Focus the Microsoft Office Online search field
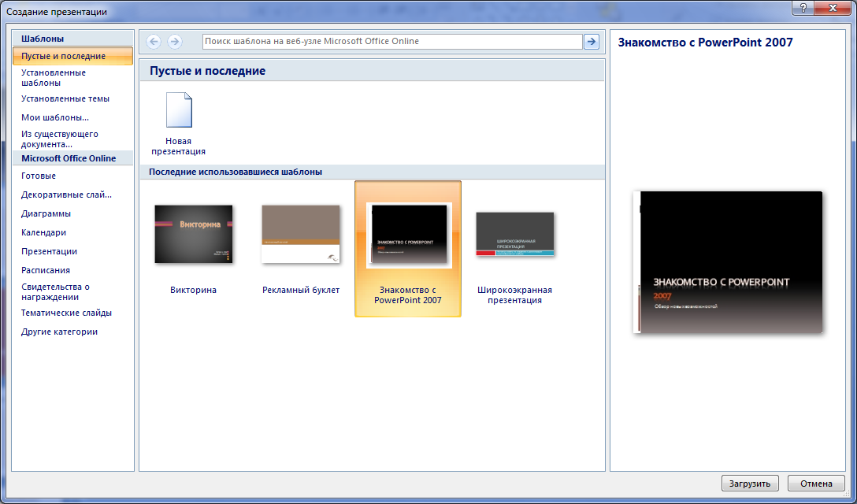The width and height of the screenshot is (857, 504). point(392,42)
